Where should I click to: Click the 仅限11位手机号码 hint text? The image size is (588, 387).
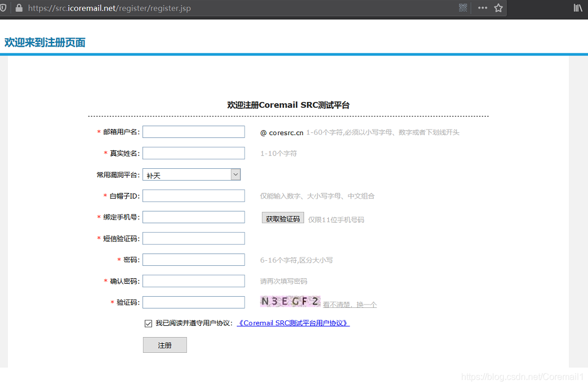coord(336,220)
